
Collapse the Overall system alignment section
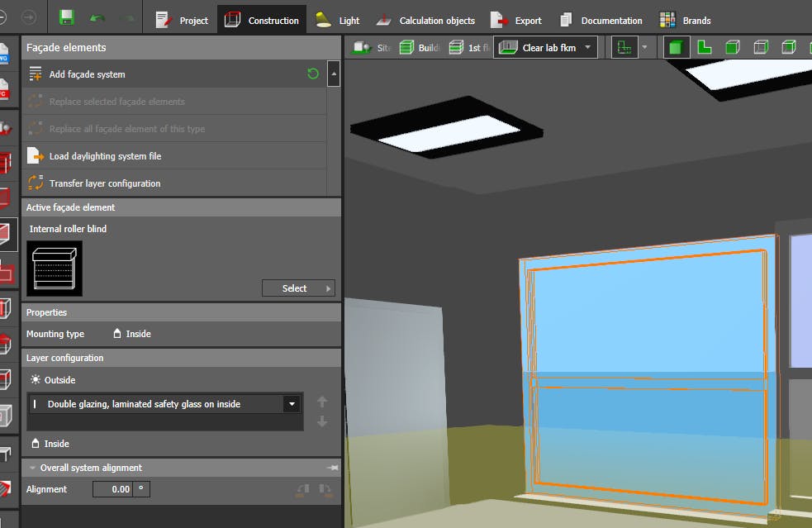pyautogui.click(x=32, y=468)
